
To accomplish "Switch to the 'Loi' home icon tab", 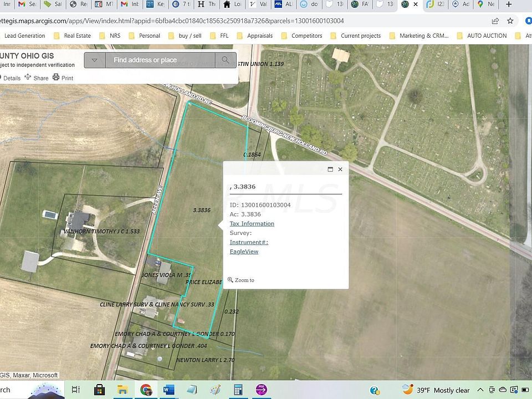I will [233, 4].
